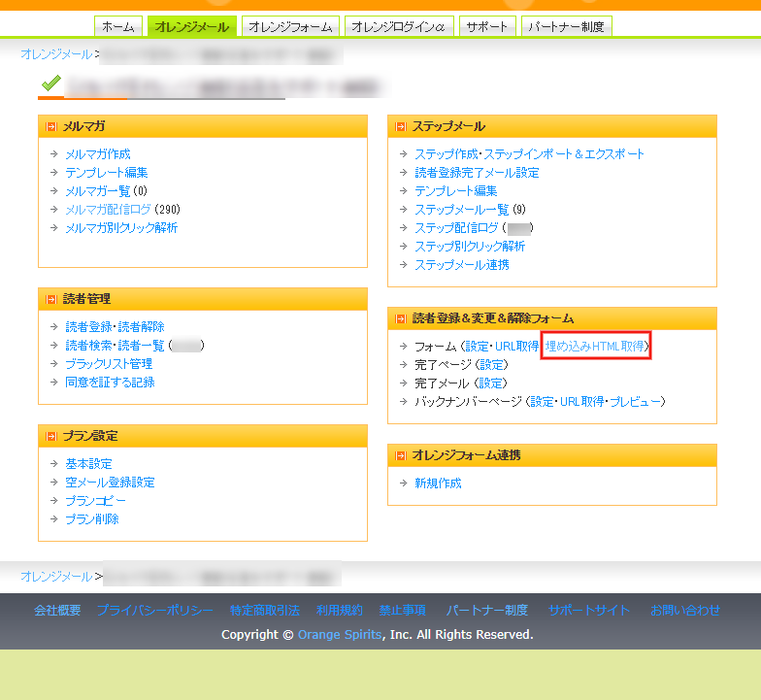The width and height of the screenshot is (761, 700).
Task: Open 会社概要 footer link
Action: click(x=57, y=610)
